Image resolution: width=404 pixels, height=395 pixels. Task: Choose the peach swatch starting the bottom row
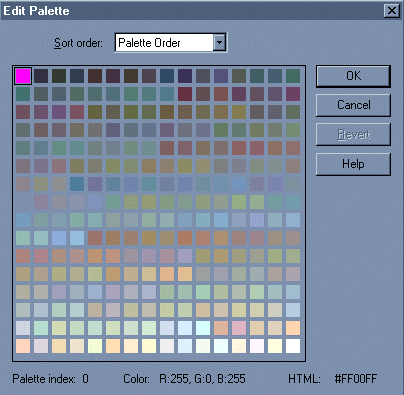(23, 346)
